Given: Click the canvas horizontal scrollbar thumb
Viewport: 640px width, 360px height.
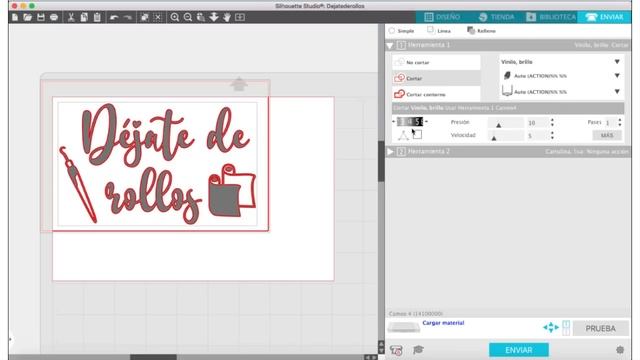Looking at the screenshot, I should pyautogui.click(x=153, y=357).
